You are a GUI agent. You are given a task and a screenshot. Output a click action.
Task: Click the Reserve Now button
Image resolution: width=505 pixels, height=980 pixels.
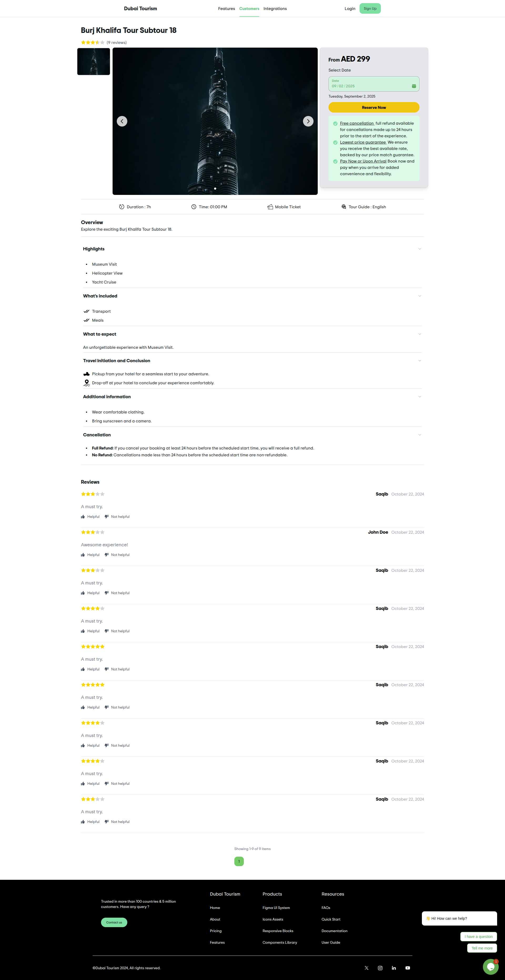pyautogui.click(x=374, y=107)
